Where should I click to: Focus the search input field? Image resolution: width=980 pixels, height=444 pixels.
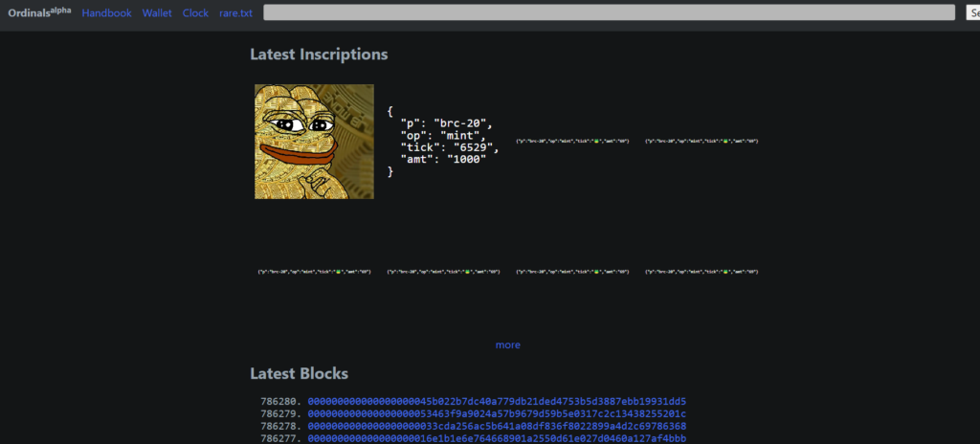click(x=609, y=12)
